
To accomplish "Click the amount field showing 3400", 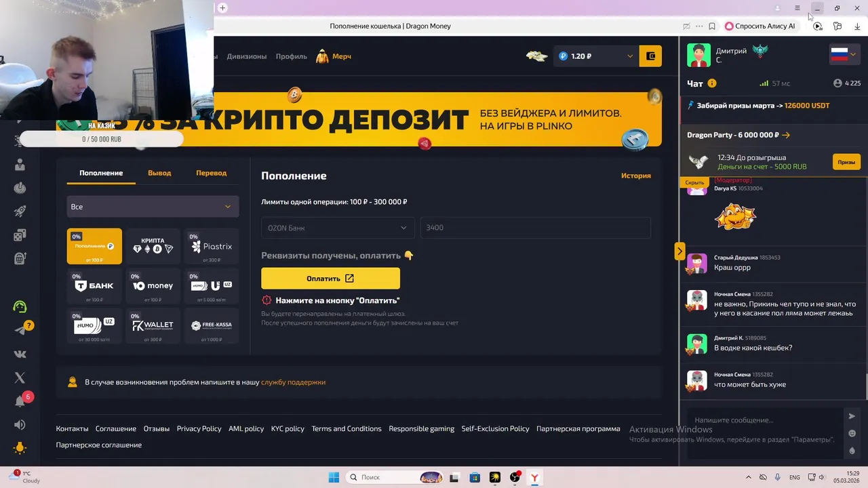I will coord(535,228).
